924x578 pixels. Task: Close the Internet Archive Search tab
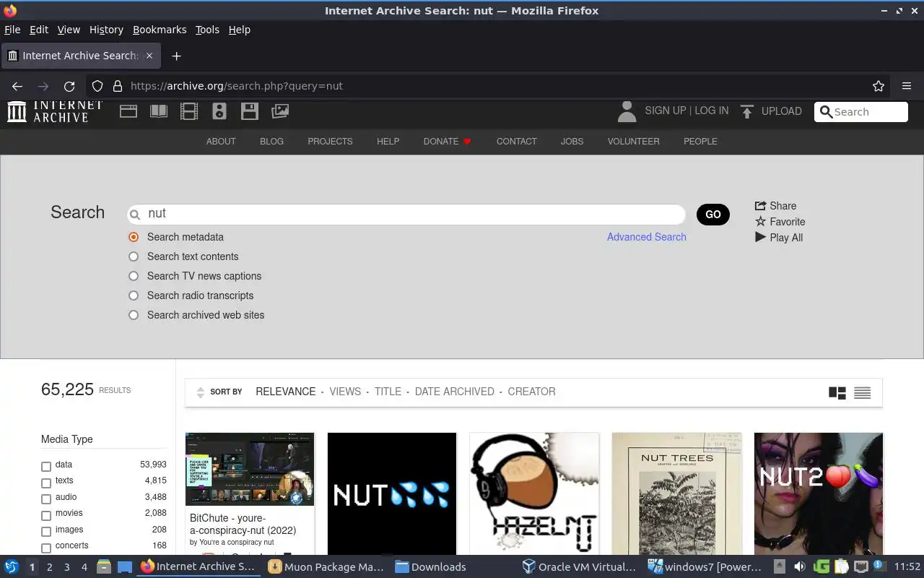[x=149, y=56]
